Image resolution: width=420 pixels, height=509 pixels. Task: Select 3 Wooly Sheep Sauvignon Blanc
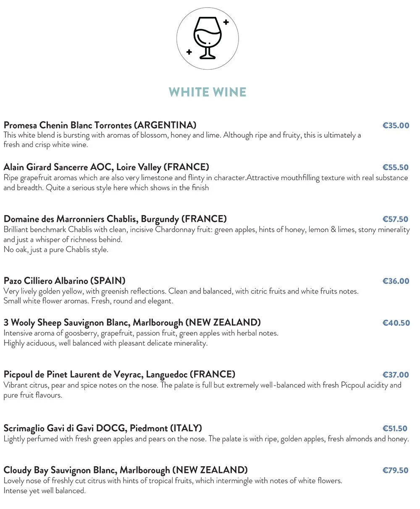(132, 323)
